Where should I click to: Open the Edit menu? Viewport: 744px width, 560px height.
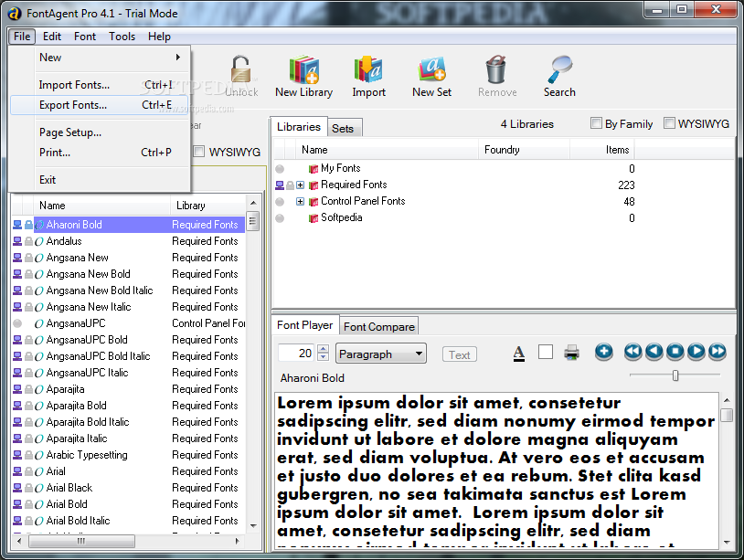[x=52, y=37]
